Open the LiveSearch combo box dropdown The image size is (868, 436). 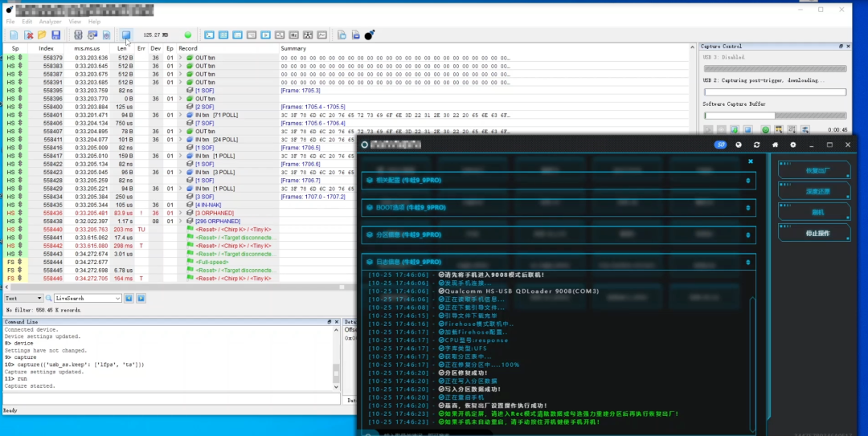point(118,298)
